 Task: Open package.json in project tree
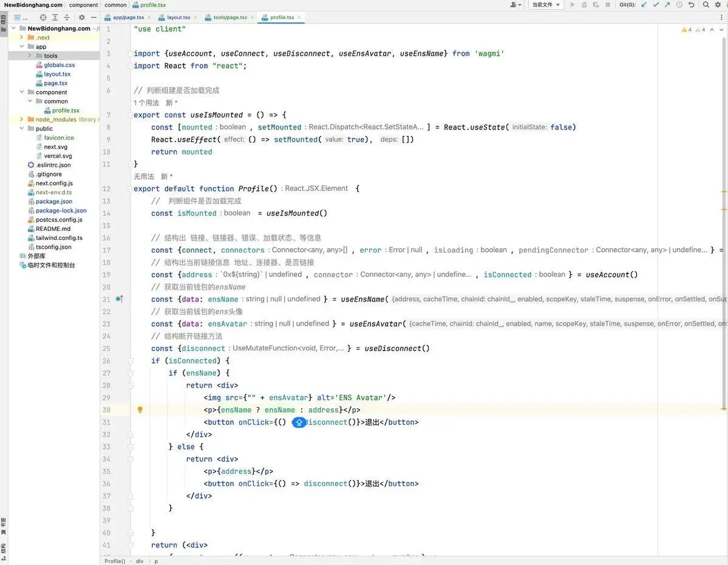[54, 201]
